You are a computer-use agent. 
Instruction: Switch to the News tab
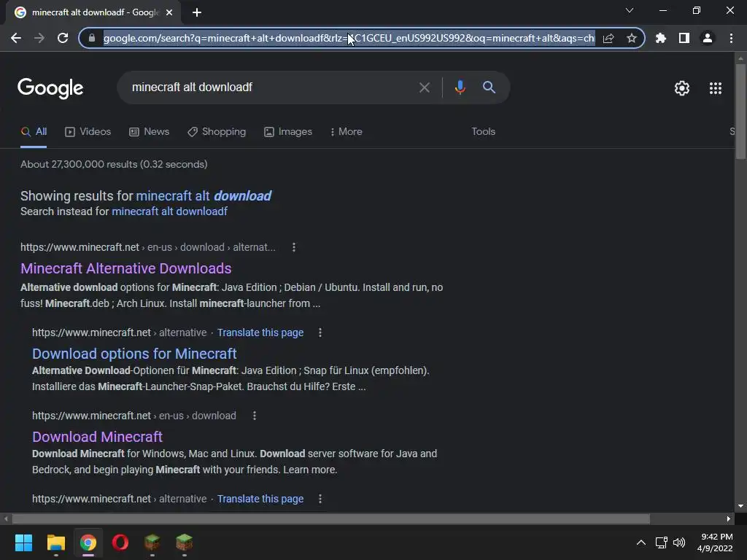149,132
